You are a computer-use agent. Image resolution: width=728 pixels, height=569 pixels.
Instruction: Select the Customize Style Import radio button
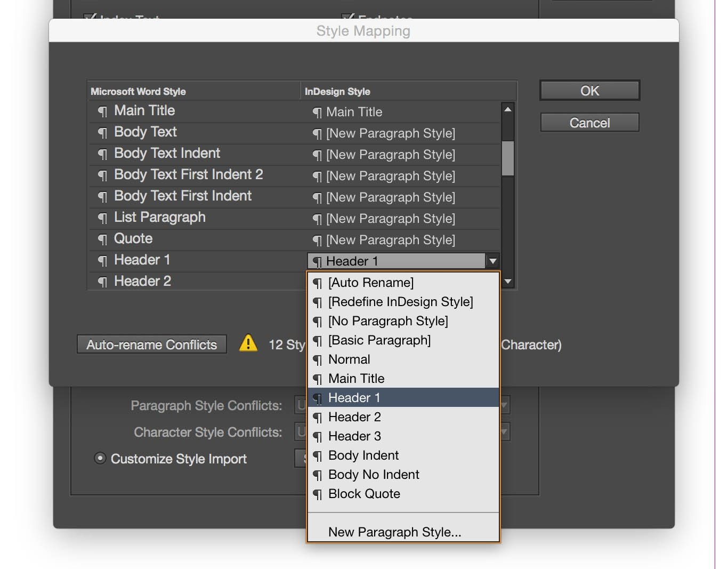(100, 458)
